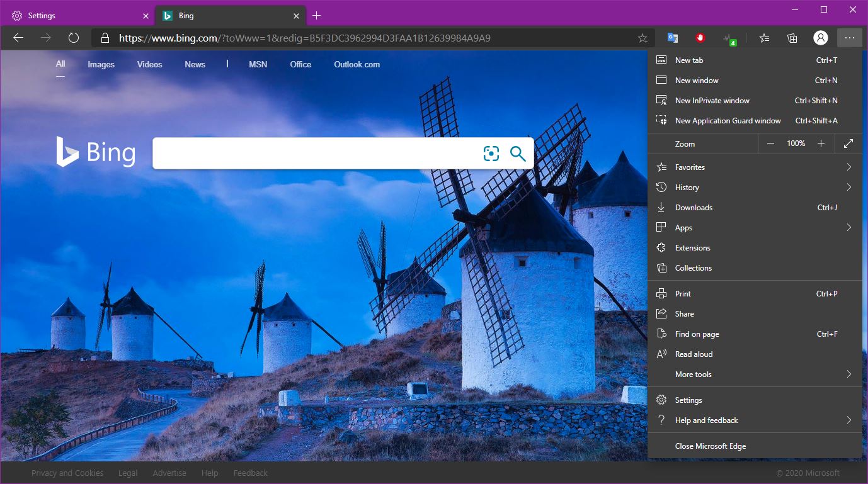
Task: Close the Bing tab
Action: point(297,16)
